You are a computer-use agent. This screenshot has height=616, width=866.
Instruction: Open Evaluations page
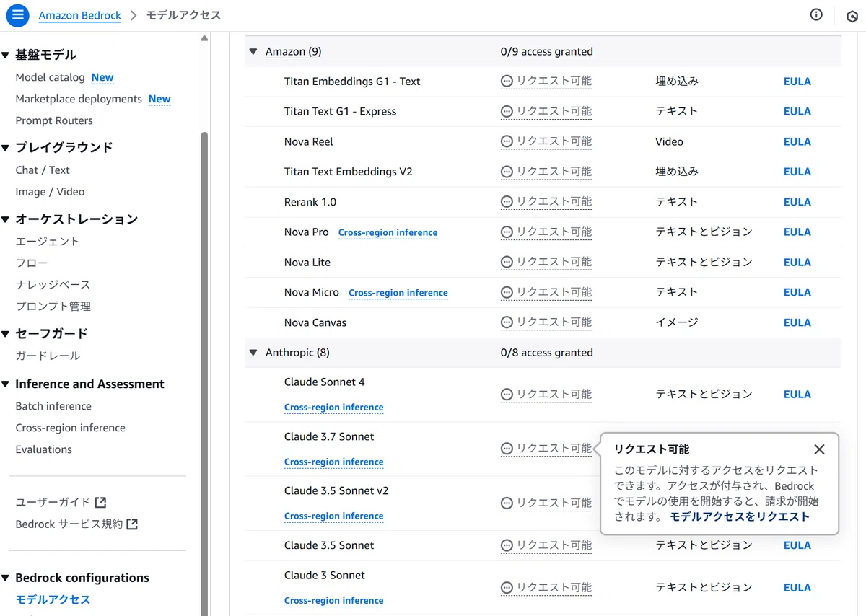tap(43, 449)
